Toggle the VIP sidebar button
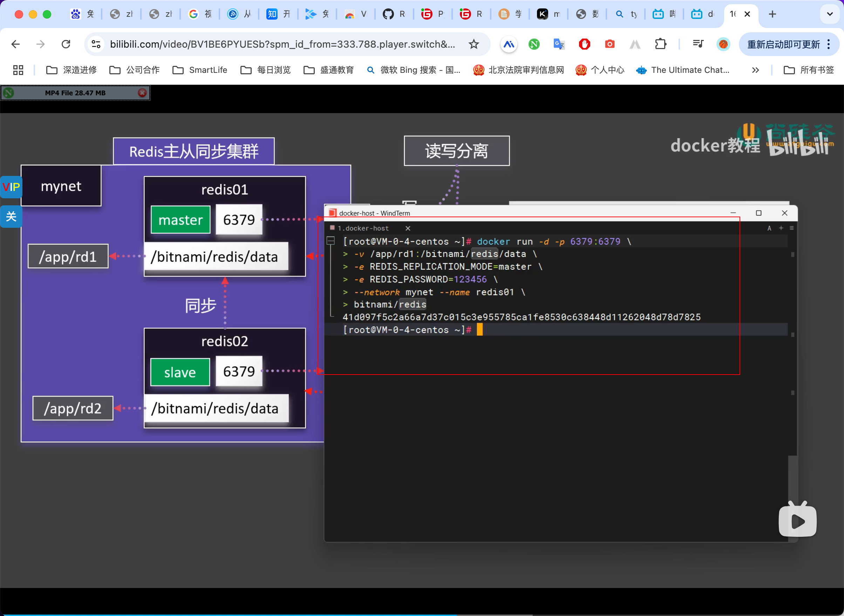The width and height of the screenshot is (844, 616). click(11, 187)
